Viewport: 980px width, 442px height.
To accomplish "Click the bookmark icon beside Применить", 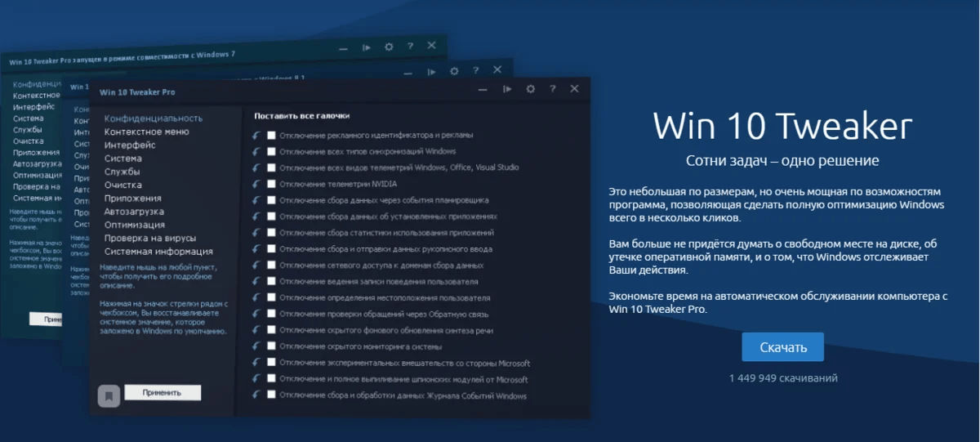I will click(x=109, y=395).
